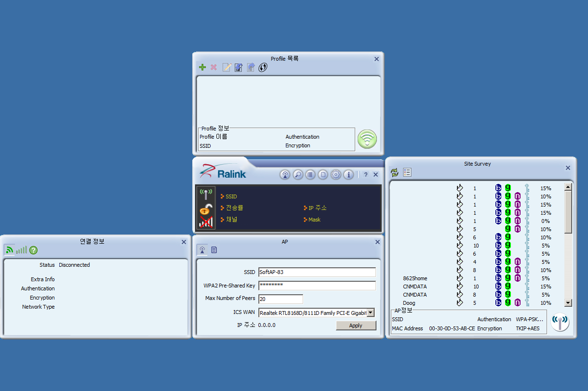Click the help question mark in Ralink window

click(366, 175)
